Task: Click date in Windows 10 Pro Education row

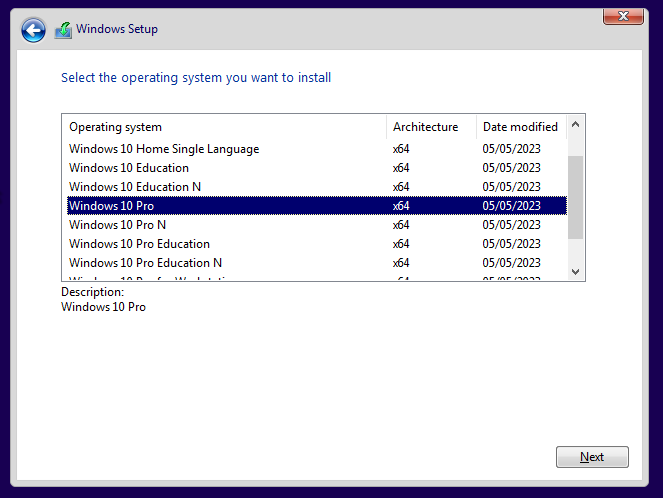Action: pyautogui.click(x=511, y=244)
